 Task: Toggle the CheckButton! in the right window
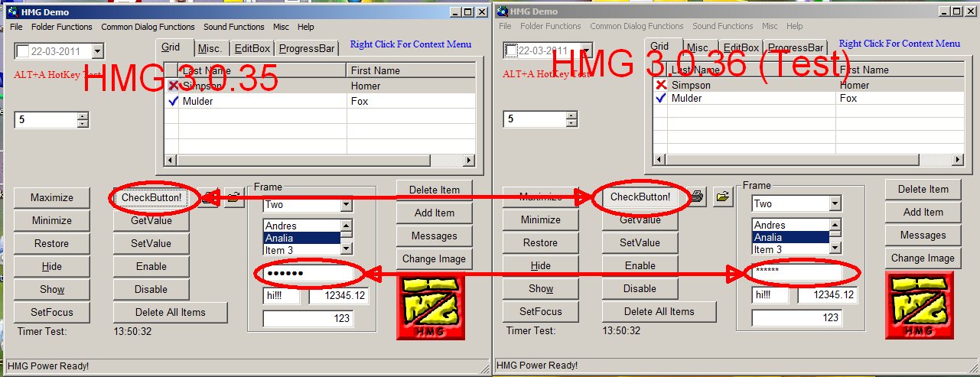click(x=640, y=197)
